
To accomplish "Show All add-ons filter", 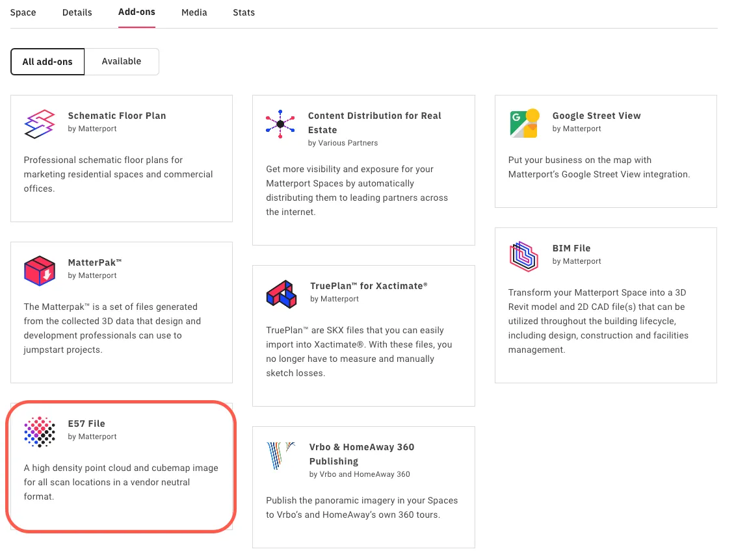I will 47,62.
